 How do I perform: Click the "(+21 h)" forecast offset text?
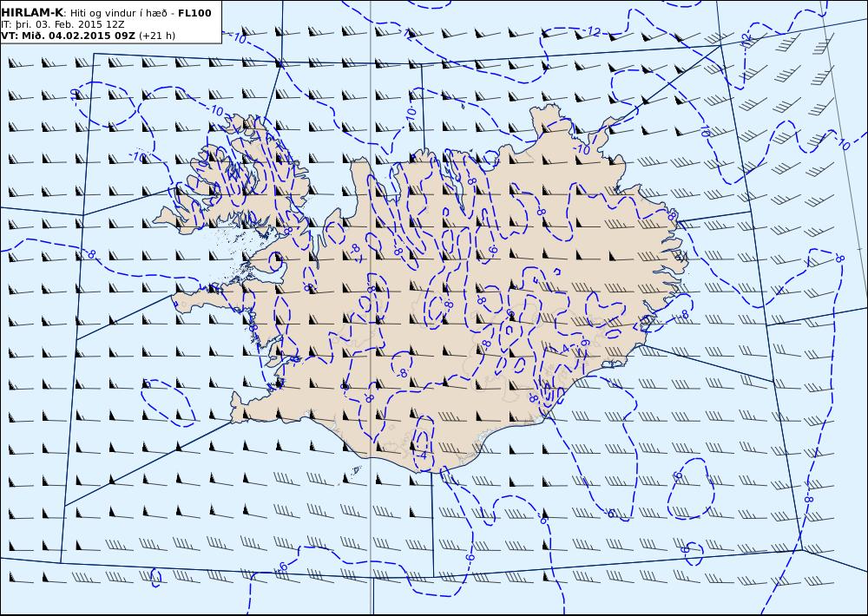click(156, 36)
